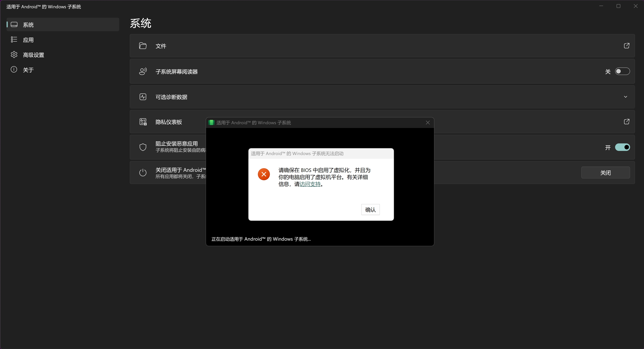The image size is (644, 349).
Task: Click the external-link icon on 隐私仪表板 row
Action: click(x=627, y=122)
